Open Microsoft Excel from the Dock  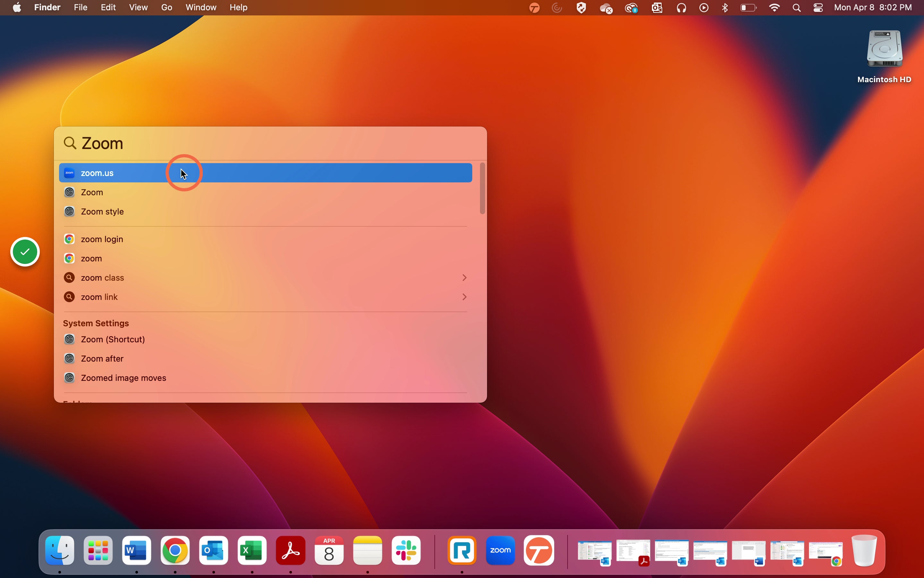[252, 550]
